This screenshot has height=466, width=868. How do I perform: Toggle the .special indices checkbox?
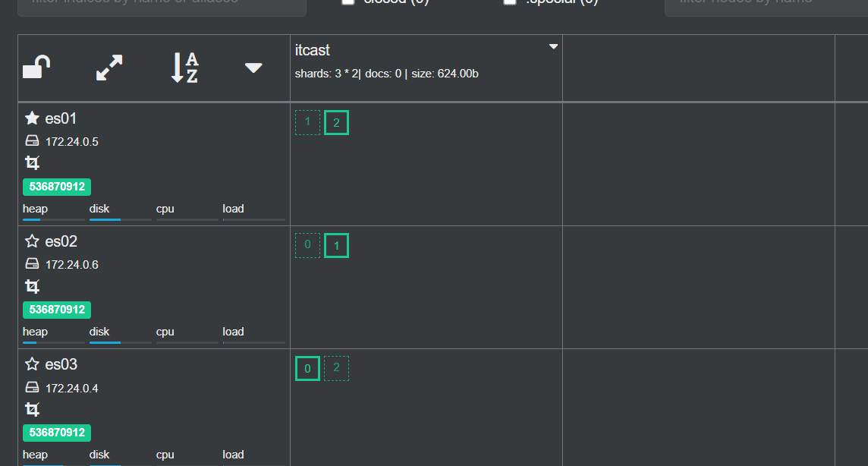tap(510, 2)
